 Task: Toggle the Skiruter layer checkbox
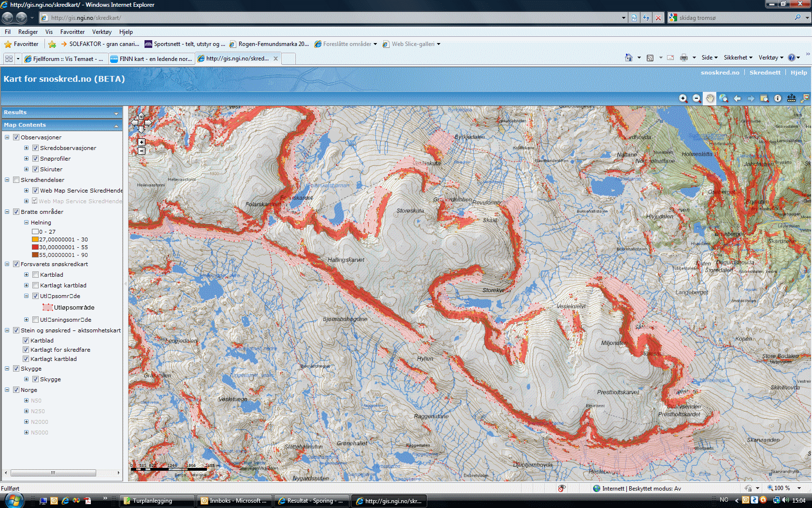[35, 169]
